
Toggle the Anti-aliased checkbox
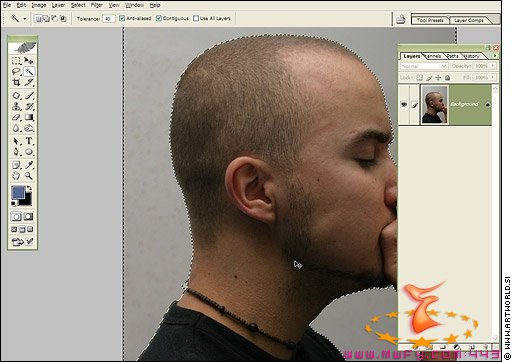[x=122, y=18]
